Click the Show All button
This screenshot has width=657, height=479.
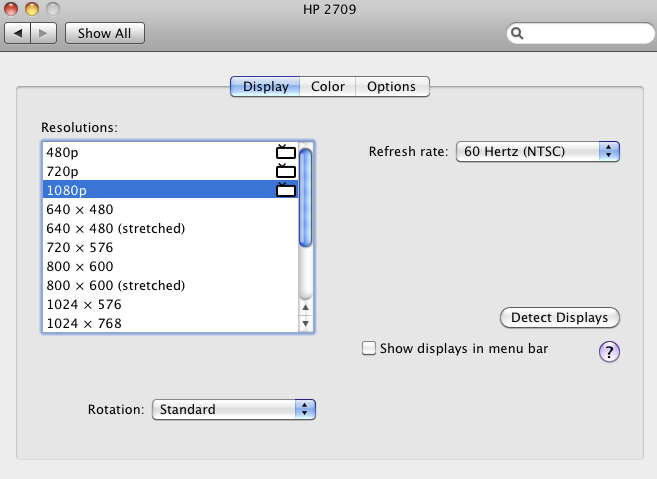[105, 33]
